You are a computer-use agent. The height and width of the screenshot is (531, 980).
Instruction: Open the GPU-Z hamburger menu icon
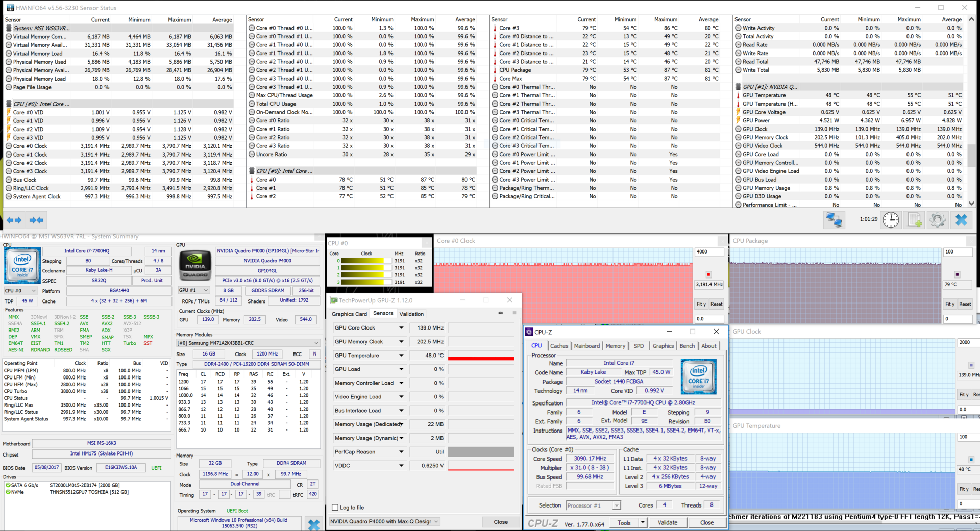click(x=514, y=313)
